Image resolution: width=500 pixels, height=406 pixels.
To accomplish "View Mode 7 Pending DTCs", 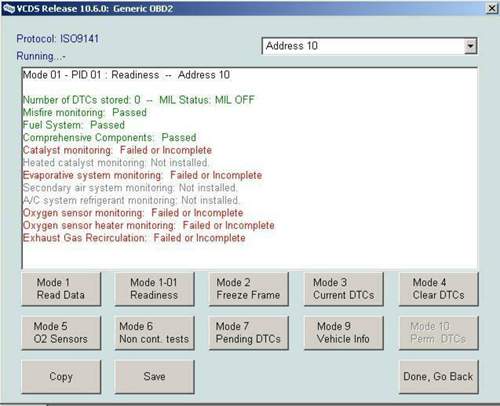I will coord(248,333).
